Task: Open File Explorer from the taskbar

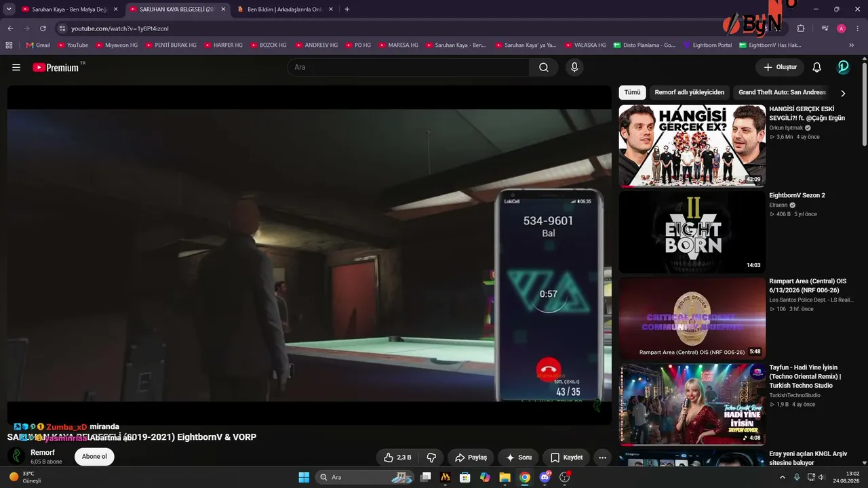Action: coord(505,477)
